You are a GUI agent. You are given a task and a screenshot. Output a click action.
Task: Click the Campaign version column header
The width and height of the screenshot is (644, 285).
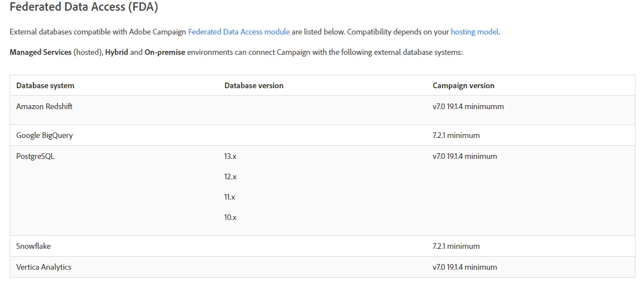pyautogui.click(x=463, y=85)
